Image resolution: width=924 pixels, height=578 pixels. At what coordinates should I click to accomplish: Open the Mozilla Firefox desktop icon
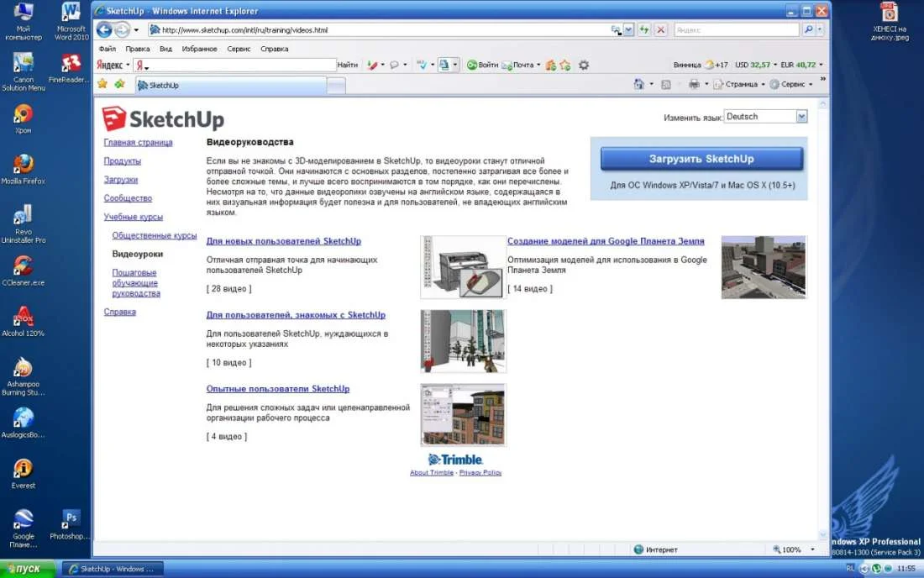[24, 169]
